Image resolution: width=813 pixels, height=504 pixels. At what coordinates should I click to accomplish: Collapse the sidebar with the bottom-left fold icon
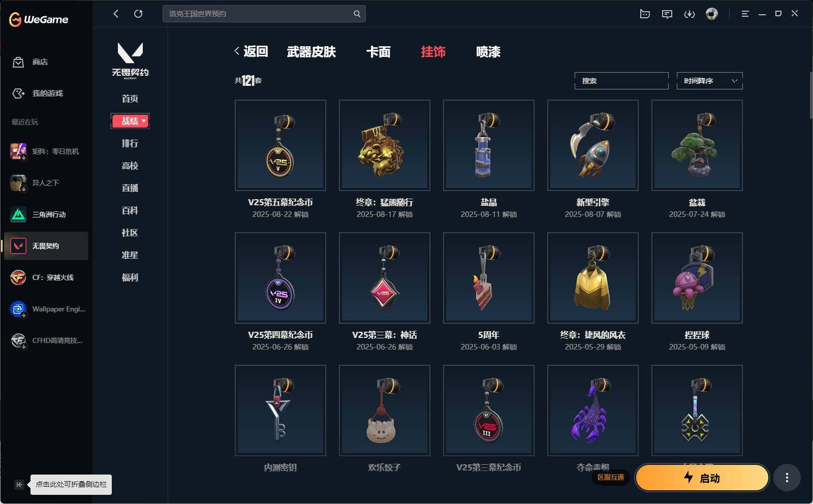coord(19,484)
